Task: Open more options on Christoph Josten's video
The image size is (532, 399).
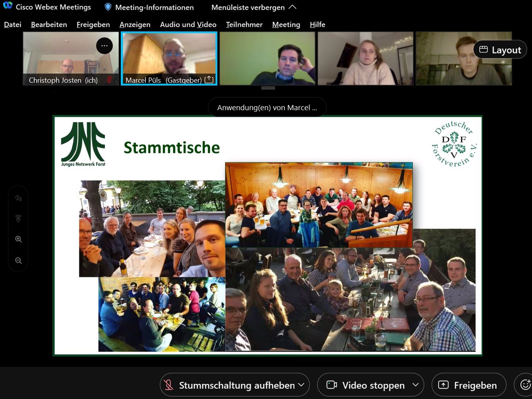Action: pyautogui.click(x=104, y=46)
